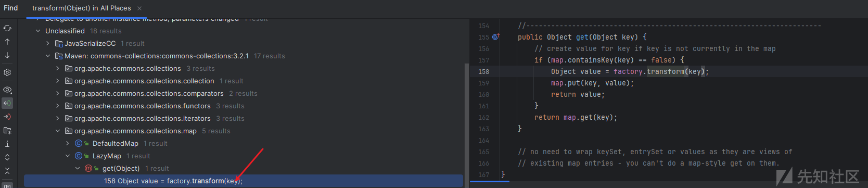
Task: Expand the JavaSerializeCC module node
Action: pos(48,44)
